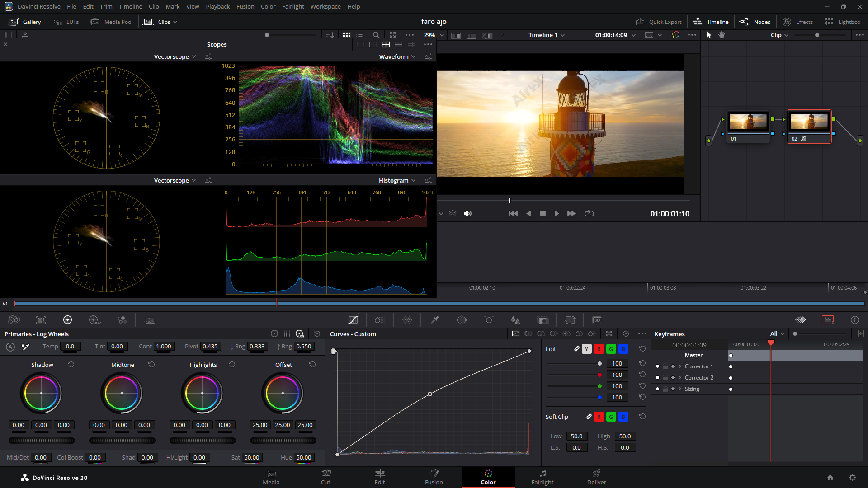This screenshot has width=868, height=488.
Task: Click the Quick Export button
Action: [659, 22]
